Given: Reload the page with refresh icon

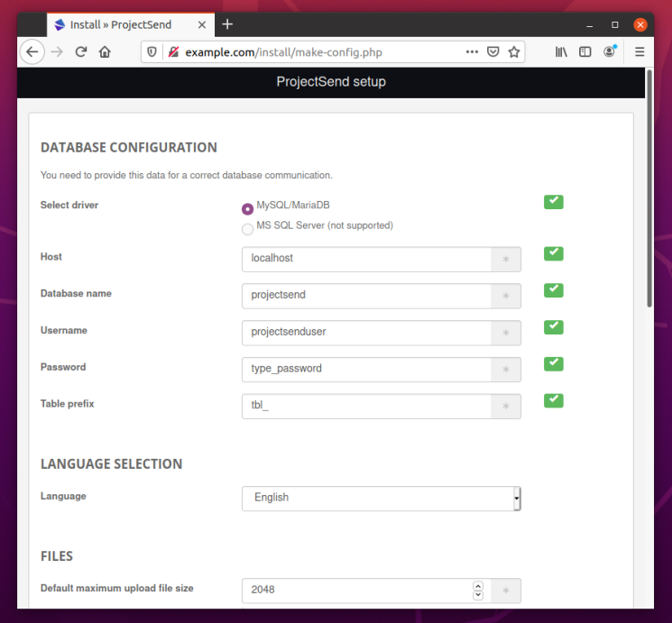Looking at the screenshot, I should 81,52.
